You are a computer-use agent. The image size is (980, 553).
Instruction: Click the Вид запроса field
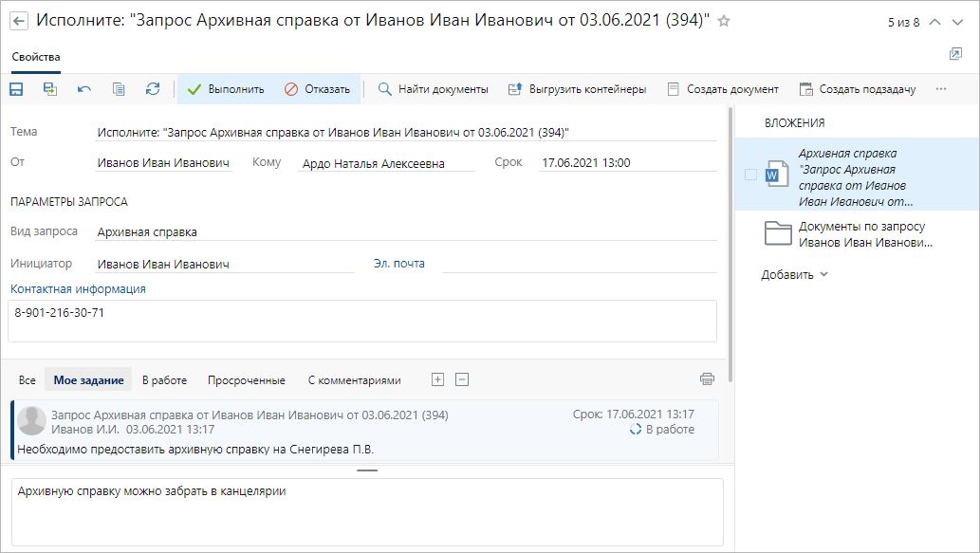tap(406, 231)
